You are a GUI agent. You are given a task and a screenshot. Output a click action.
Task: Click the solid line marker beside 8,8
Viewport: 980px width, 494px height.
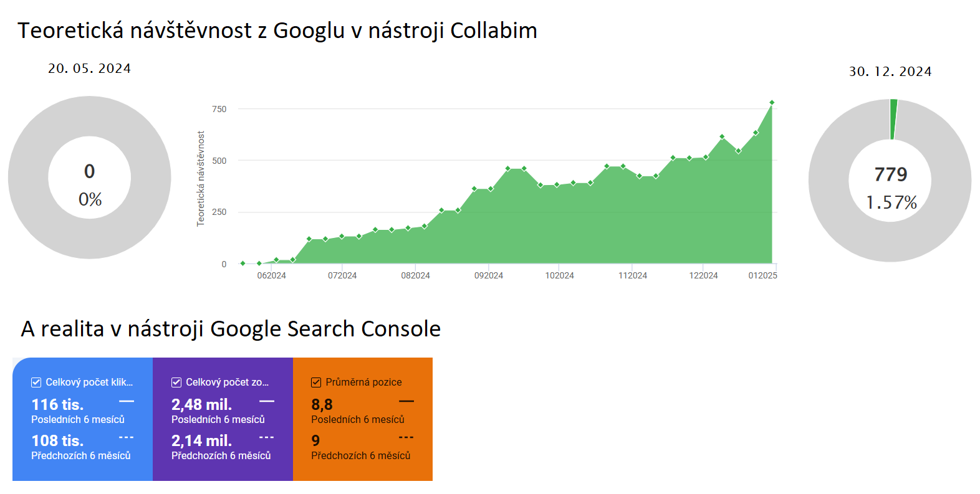[406, 401]
